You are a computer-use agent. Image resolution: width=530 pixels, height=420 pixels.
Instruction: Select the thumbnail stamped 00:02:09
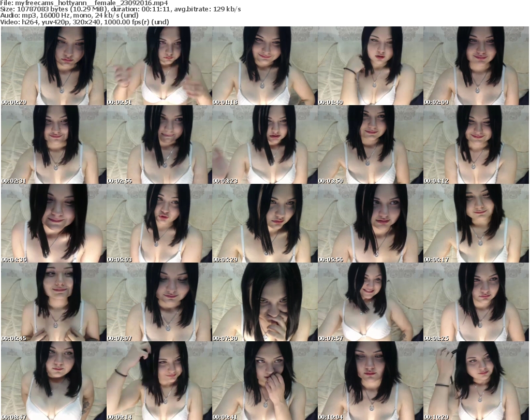tap(476, 66)
